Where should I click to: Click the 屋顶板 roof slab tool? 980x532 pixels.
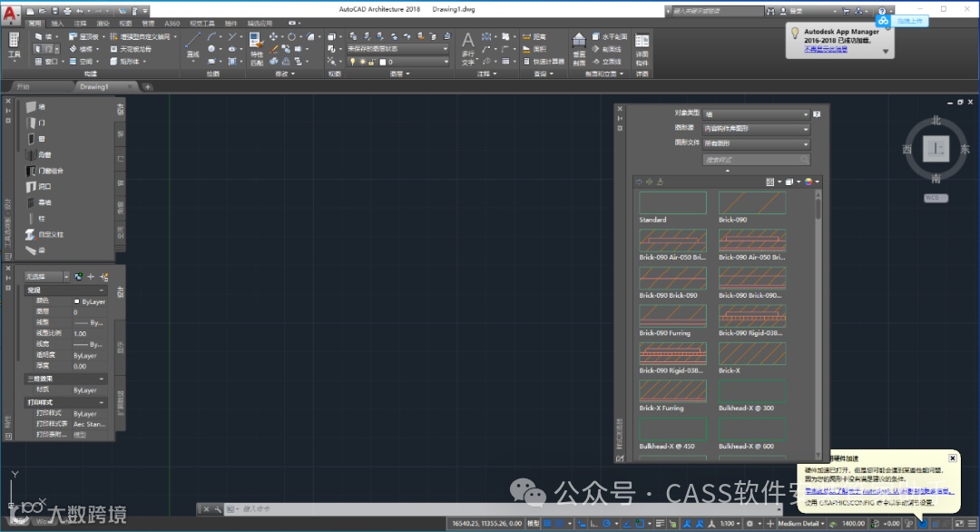pyautogui.click(x=83, y=37)
